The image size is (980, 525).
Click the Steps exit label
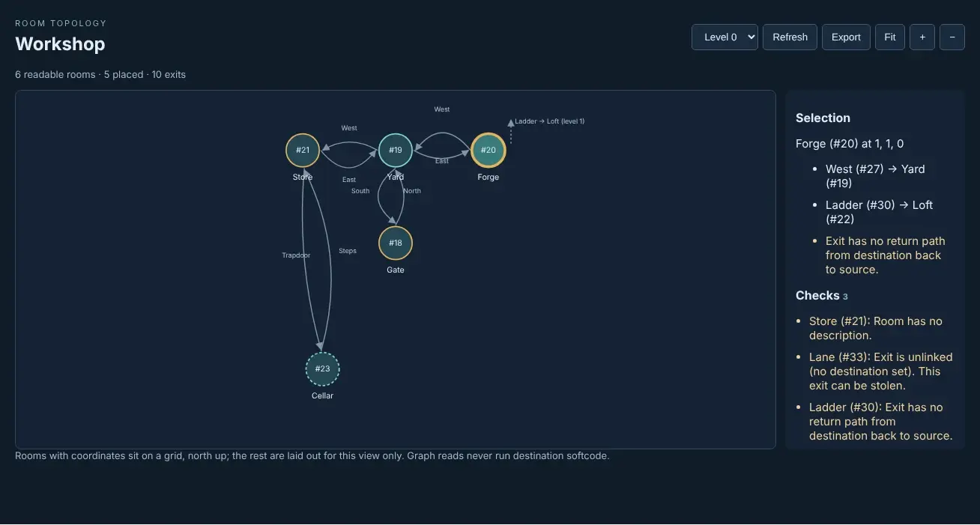[348, 251]
